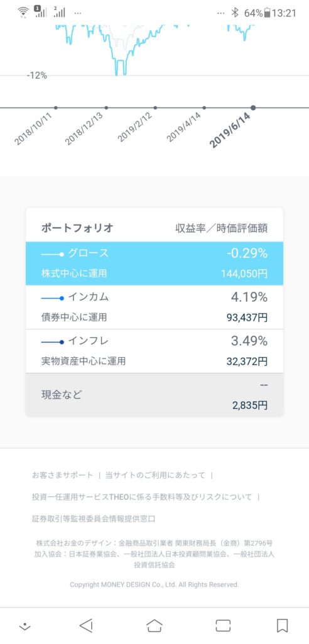Tap the hide-navigation down arrow icon
309x644 pixels.
(x=25, y=626)
